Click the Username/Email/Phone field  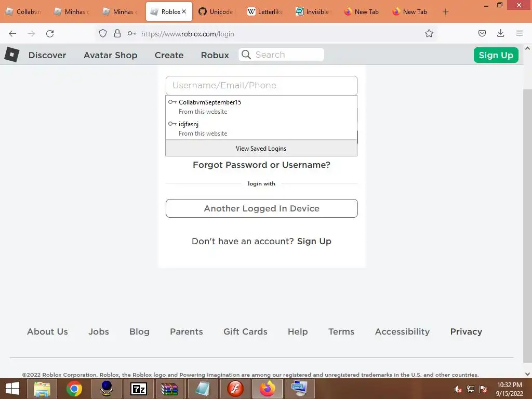[262, 86]
